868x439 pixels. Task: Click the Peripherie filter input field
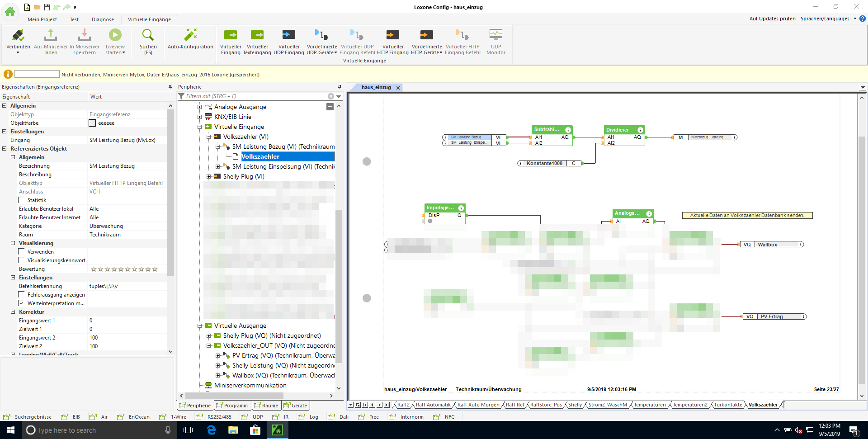(x=255, y=96)
